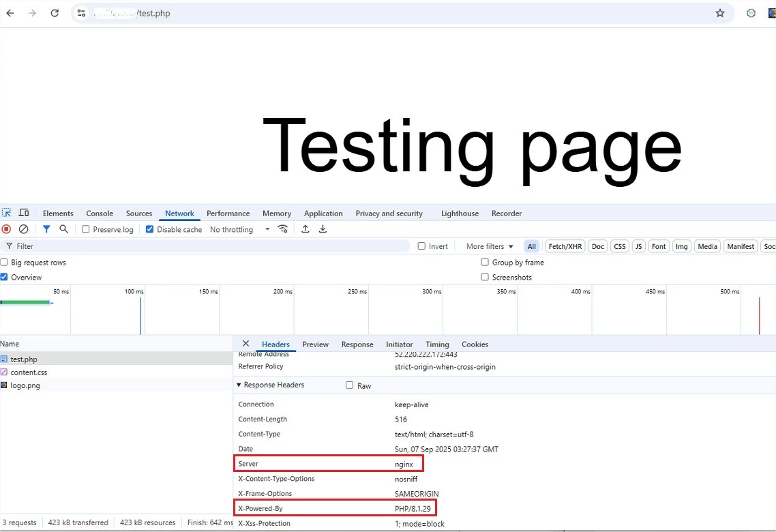Filter requests by Doc type
Viewport: 776px width, 532px height.
coord(598,246)
